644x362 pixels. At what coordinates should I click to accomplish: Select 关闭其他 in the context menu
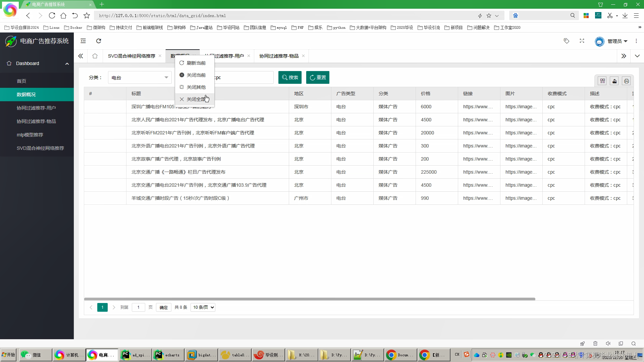[196, 87]
